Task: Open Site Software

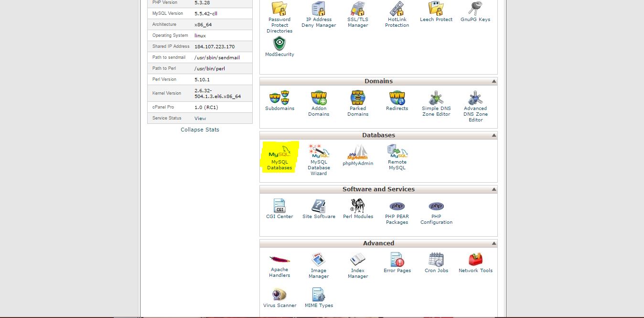Action: pos(319,209)
